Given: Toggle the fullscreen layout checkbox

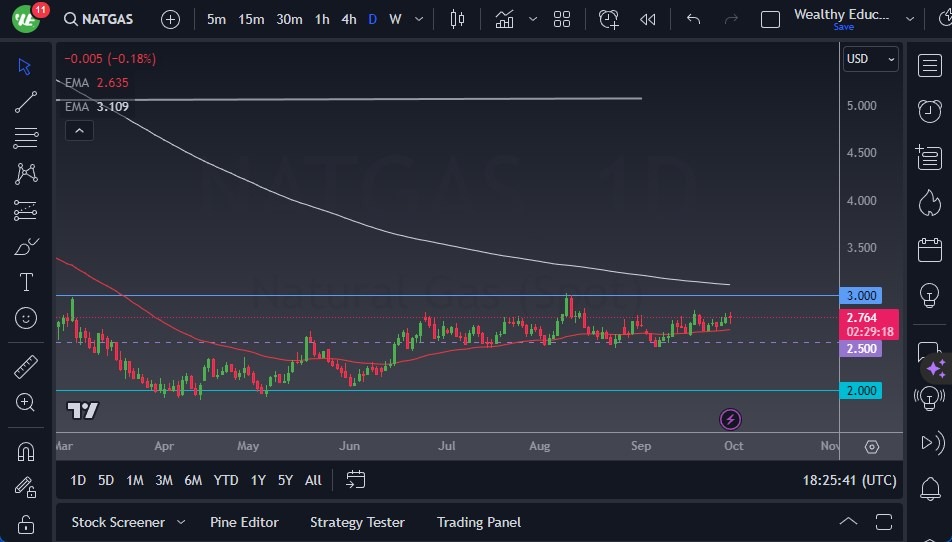Looking at the screenshot, I should tap(770, 19).
